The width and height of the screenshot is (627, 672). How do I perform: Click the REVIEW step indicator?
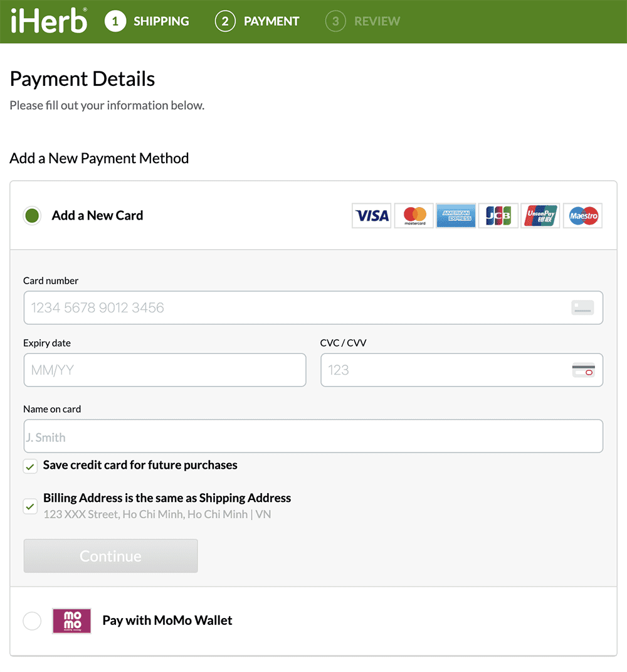(362, 21)
